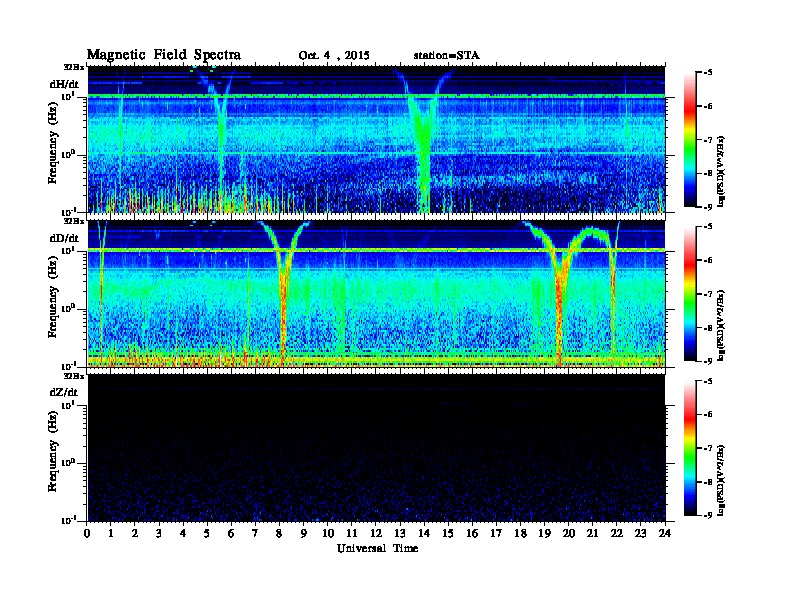The width and height of the screenshot is (792, 612).
Task: Click the 'Magnetic Field Spectra' title
Action: (x=164, y=55)
